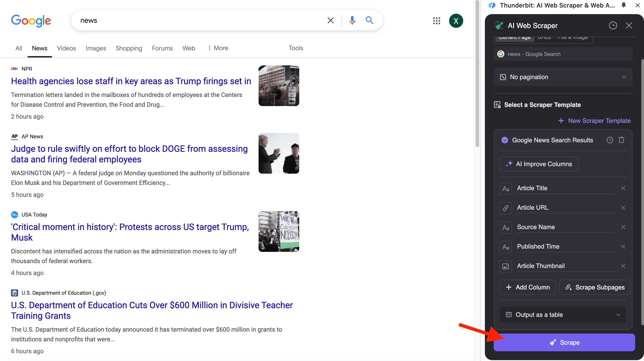This screenshot has width=644, height=361.
Task: Expand the No pagination dropdown
Action: [563, 77]
